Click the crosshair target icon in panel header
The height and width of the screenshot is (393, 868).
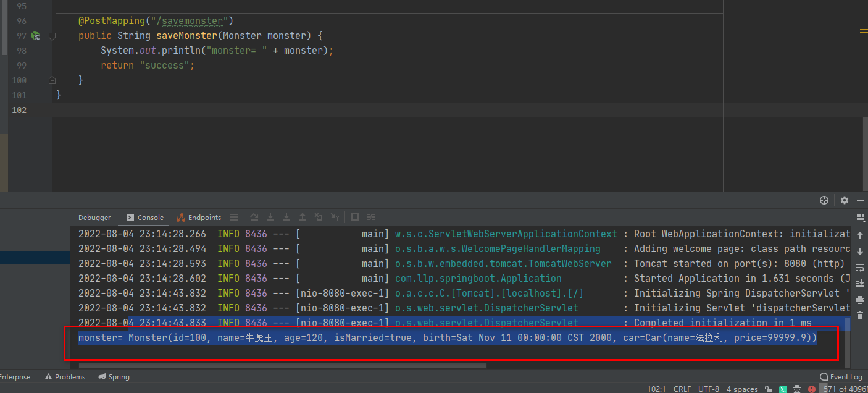(824, 200)
